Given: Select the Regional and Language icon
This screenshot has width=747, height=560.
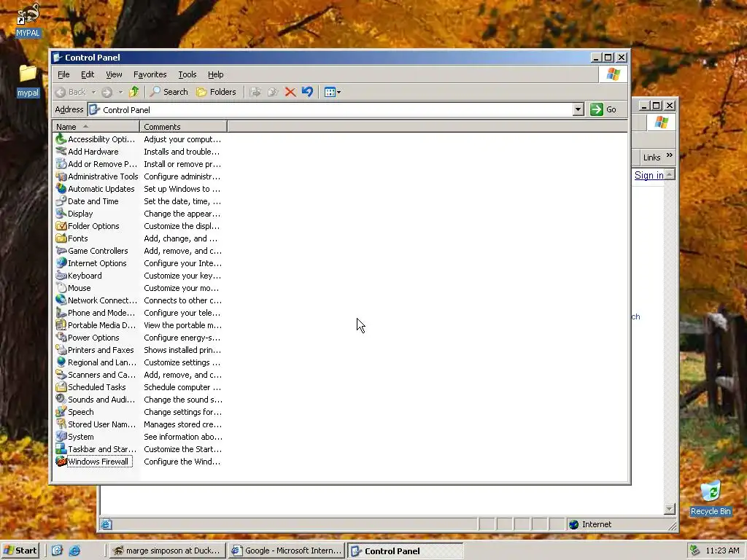Looking at the screenshot, I should [x=61, y=362].
